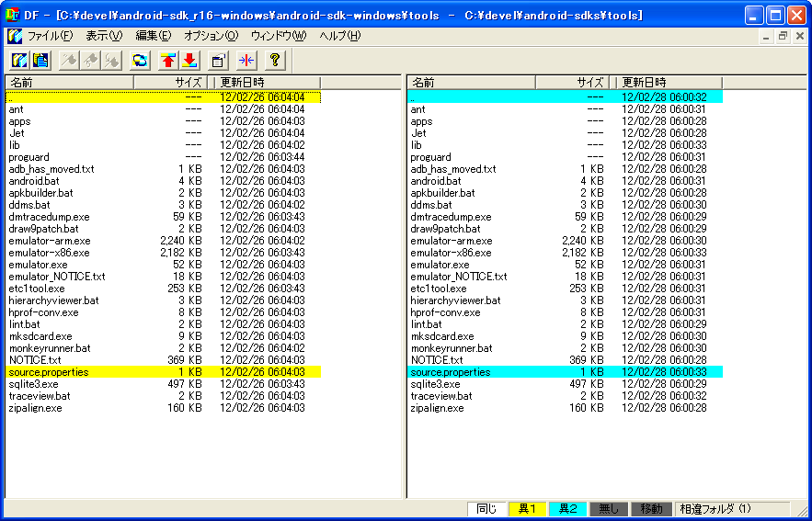Open the オプション(O) menu
This screenshot has height=521, width=812.
click(x=211, y=36)
